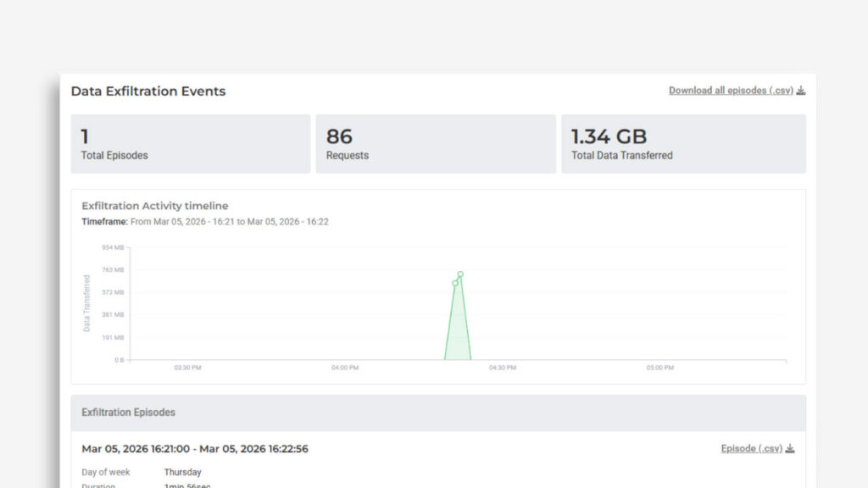This screenshot has height=488, width=868.
Task: Click the 'Exfiltration Activity timeline' heading
Action: point(154,206)
